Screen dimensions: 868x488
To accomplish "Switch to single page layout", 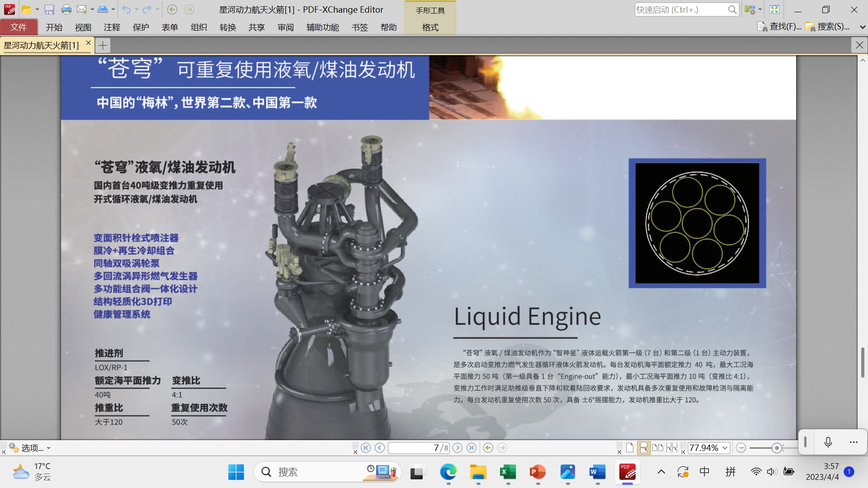I will 629,448.
